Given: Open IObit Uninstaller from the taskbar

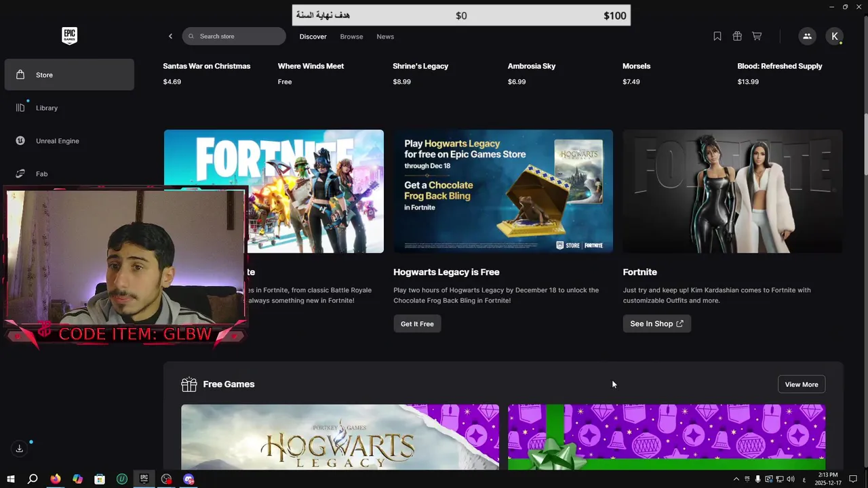Looking at the screenshot, I should [122, 479].
